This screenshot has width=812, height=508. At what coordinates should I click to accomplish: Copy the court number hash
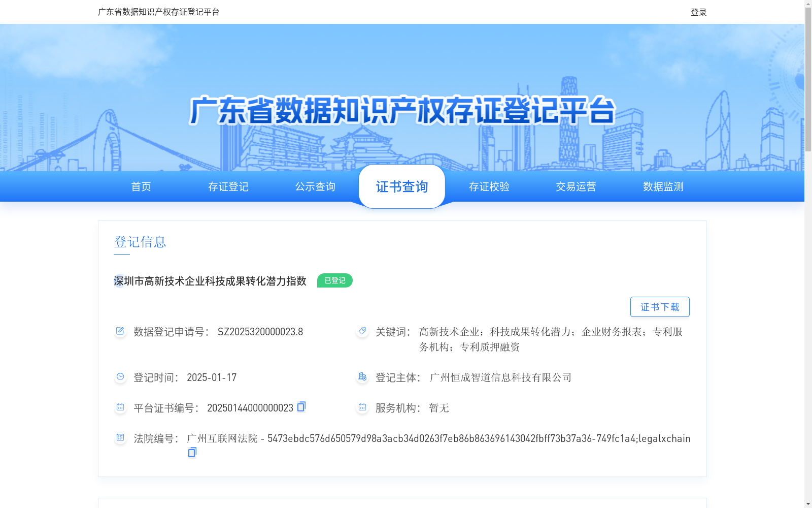tap(192, 452)
